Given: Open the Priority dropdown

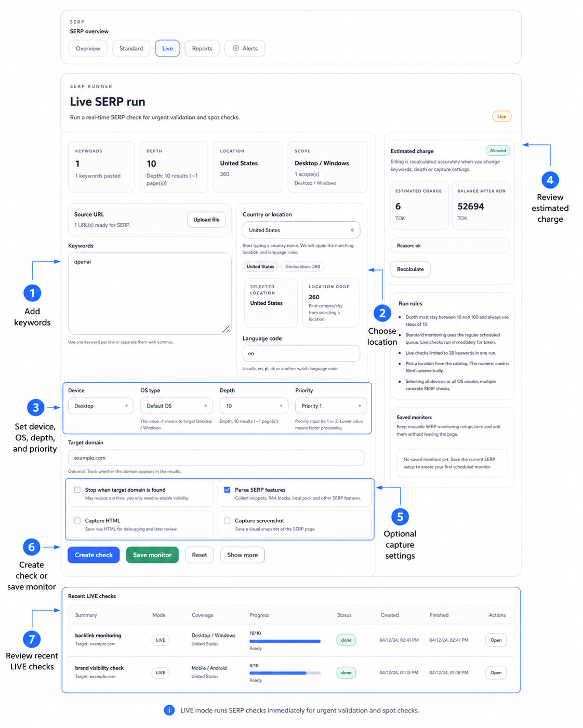Looking at the screenshot, I should [331, 406].
